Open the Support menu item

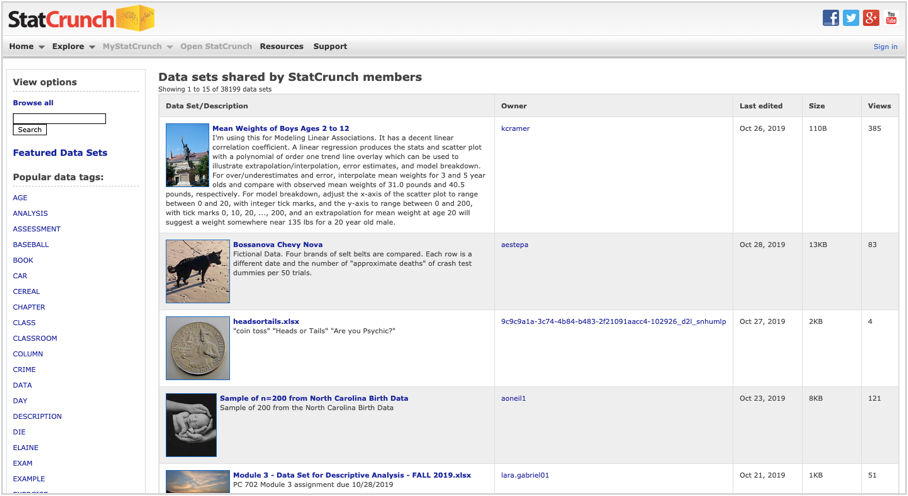tap(330, 46)
